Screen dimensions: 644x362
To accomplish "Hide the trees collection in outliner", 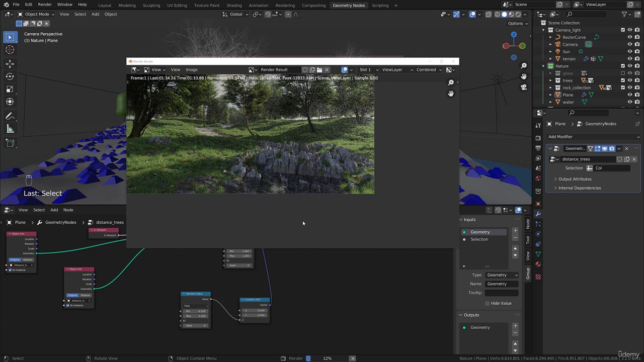I will tap(630, 80).
